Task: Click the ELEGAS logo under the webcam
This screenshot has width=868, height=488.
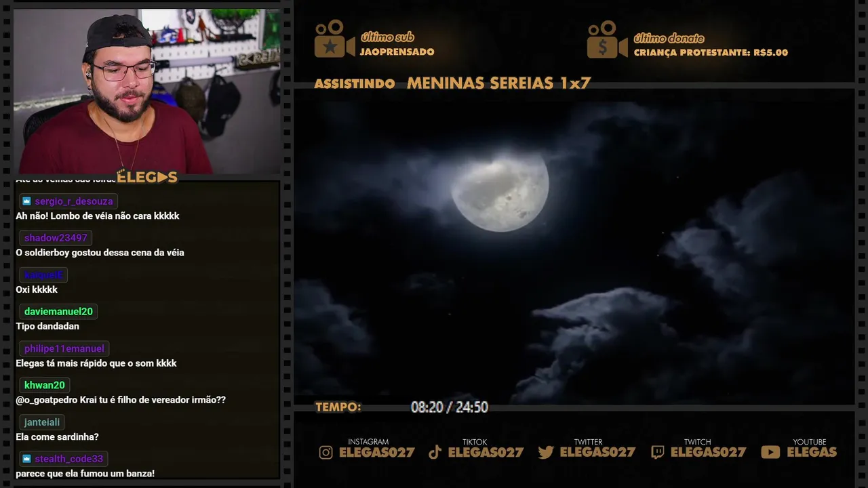Action: (147, 178)
